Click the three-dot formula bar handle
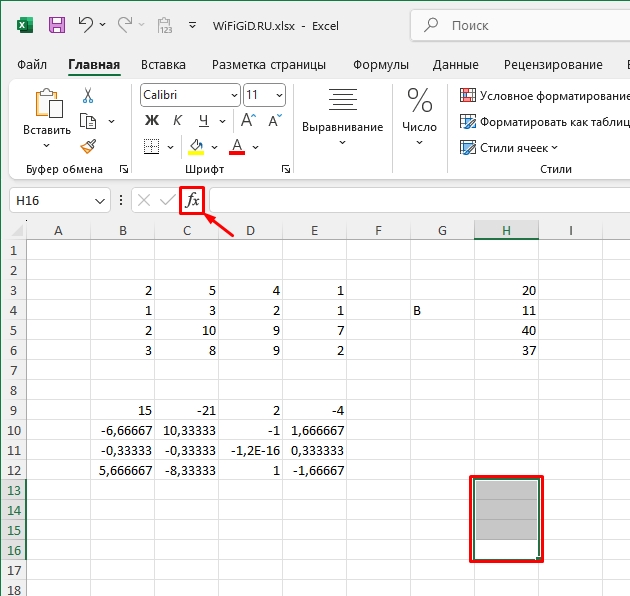630x596 pixels. pos(121,200)
